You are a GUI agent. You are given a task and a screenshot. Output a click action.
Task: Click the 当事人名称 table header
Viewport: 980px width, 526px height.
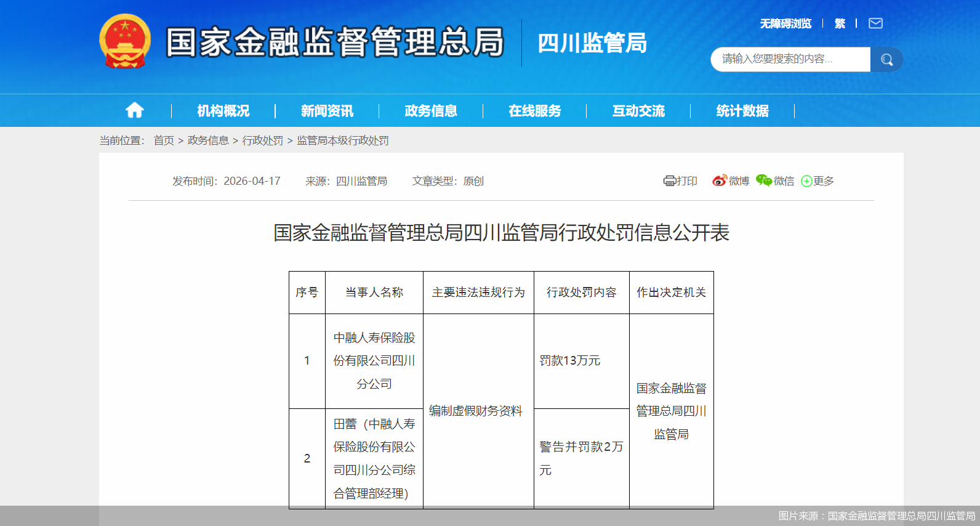tap(374, 293)
